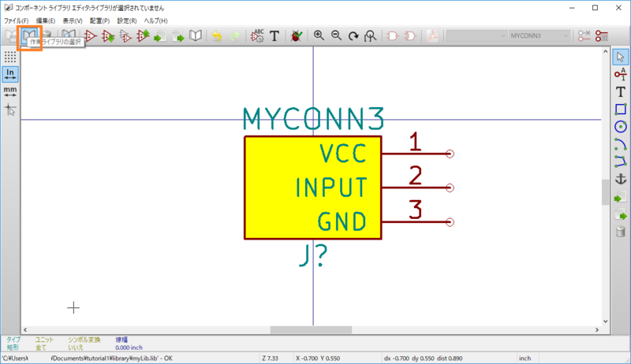
Task: Save component to new library (book icon)
Action: pyautogui.click(x=196, y=35)
